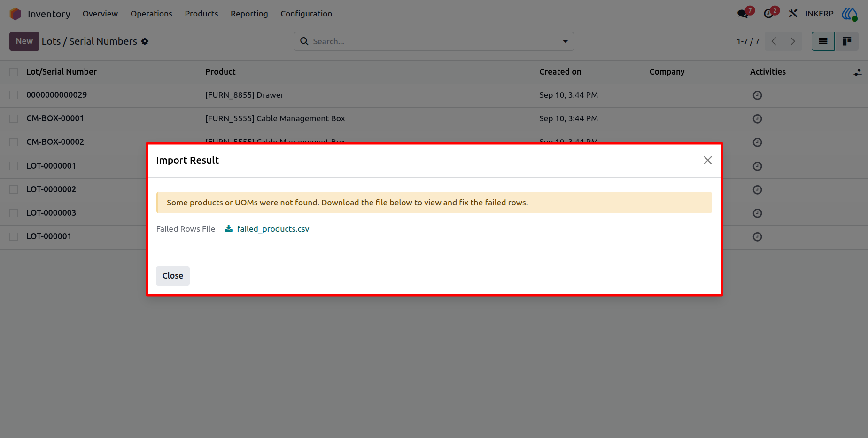Click the search magnifier icon
The height and width of the screenshot is (438, 868).
[304, 41]
